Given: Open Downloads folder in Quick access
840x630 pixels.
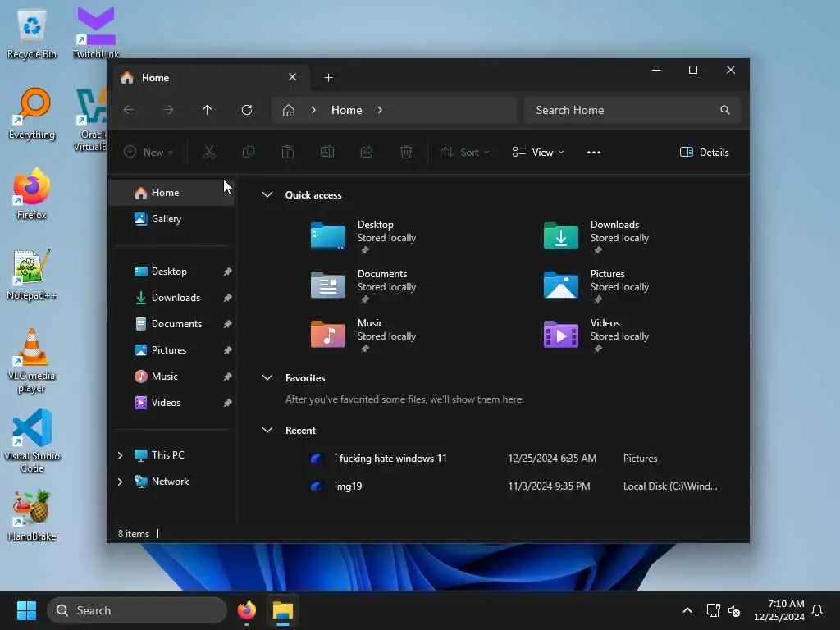Looking at the screenshot, I should 597,235.
